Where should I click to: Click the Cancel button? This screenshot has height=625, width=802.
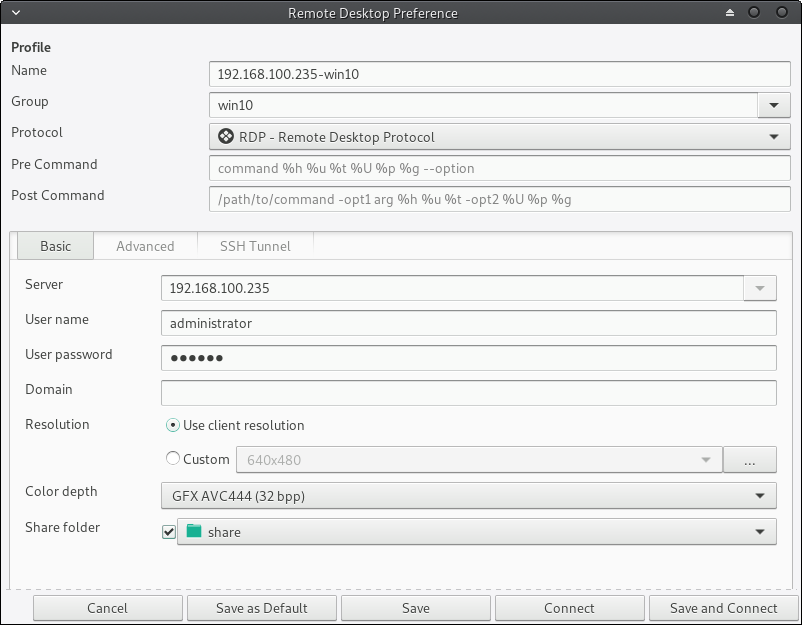point(107,608)
